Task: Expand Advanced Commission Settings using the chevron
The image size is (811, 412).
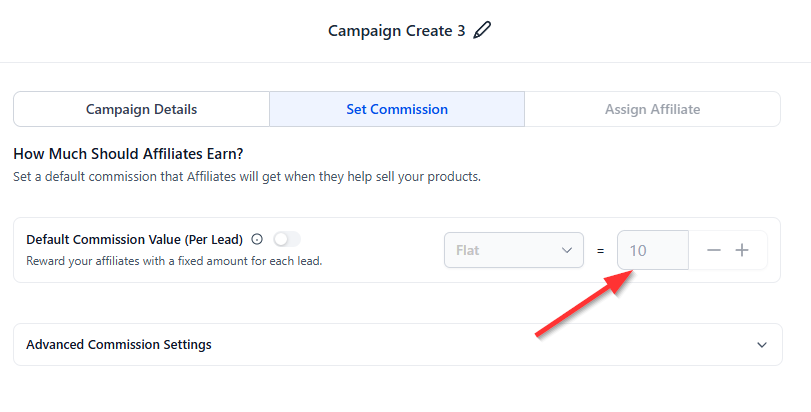Action: coord(762,345)
